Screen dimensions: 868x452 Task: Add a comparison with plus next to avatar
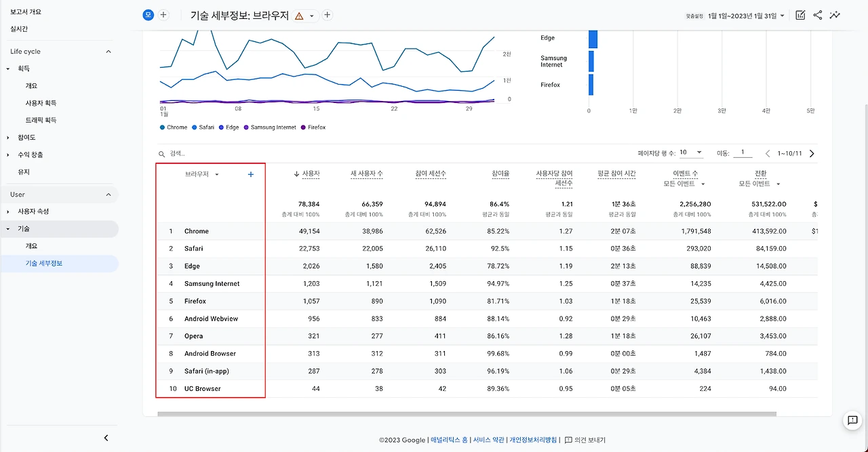click(x=163, y=15)
